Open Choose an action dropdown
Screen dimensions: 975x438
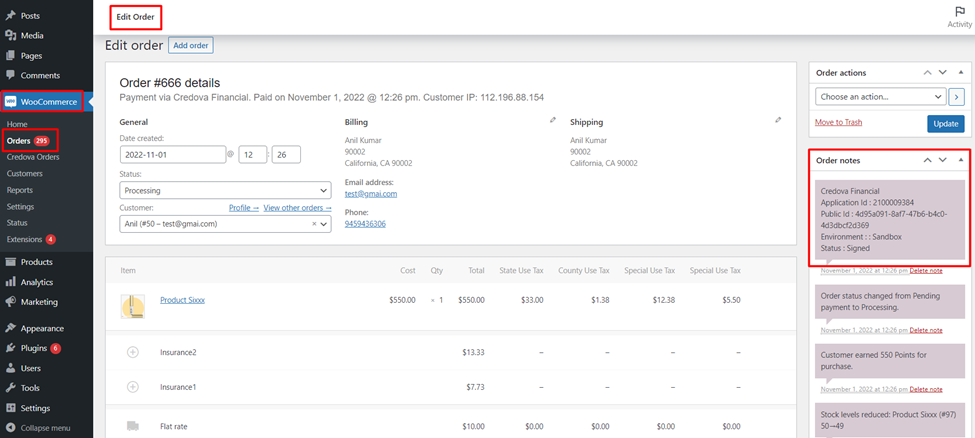pyautogui.click(x=880, y=96)
